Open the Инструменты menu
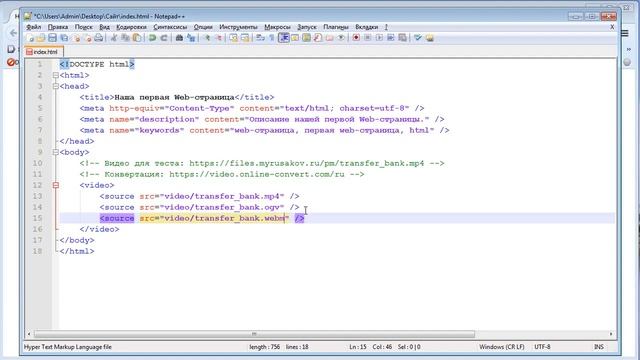 238,27
